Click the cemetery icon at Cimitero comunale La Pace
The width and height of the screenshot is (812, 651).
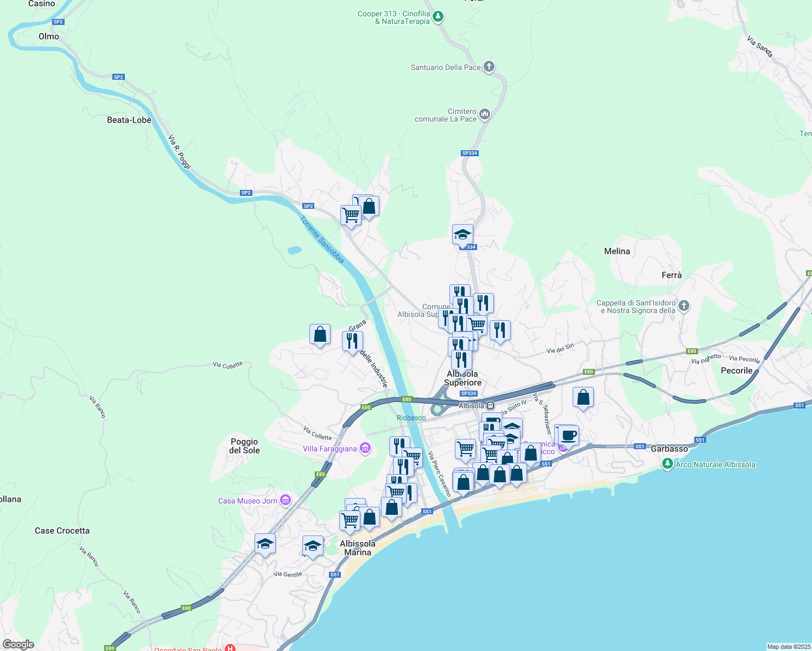[x=484, y=114]
